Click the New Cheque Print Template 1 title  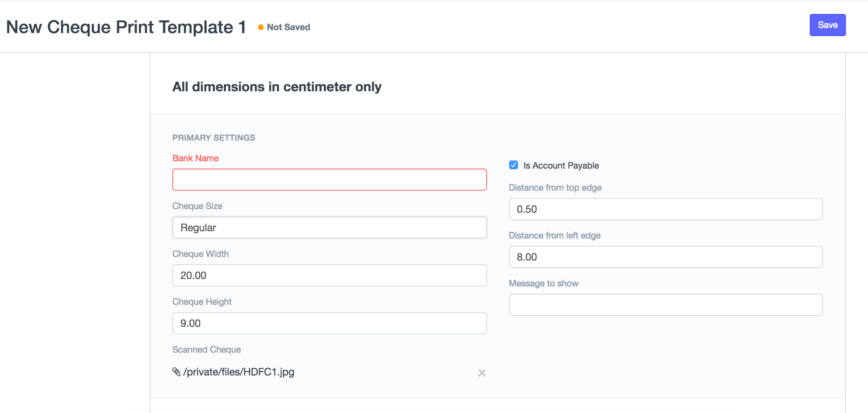pyautogui.click(x=126, y=27)
